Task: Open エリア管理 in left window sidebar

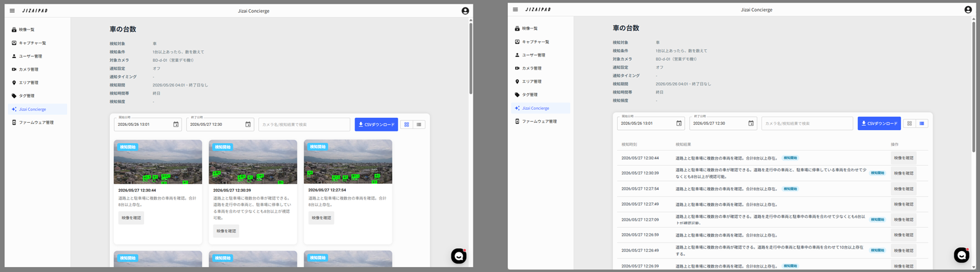Action: pyautogui.click(x=37, y=82)
